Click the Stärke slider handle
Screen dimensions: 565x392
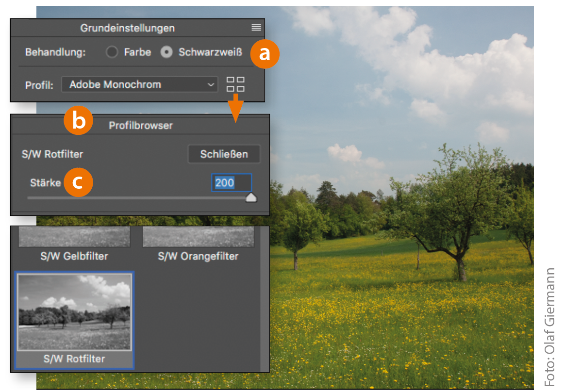[x=251, y=198]
